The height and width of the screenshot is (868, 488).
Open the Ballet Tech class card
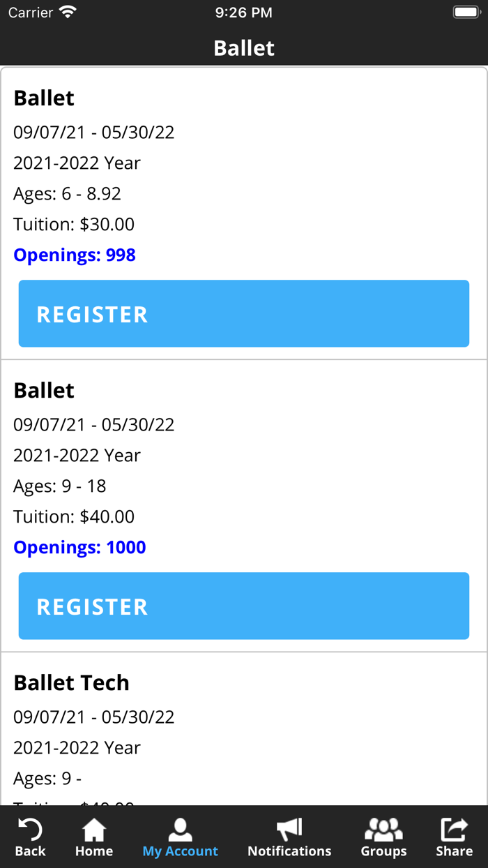point(71,682)
